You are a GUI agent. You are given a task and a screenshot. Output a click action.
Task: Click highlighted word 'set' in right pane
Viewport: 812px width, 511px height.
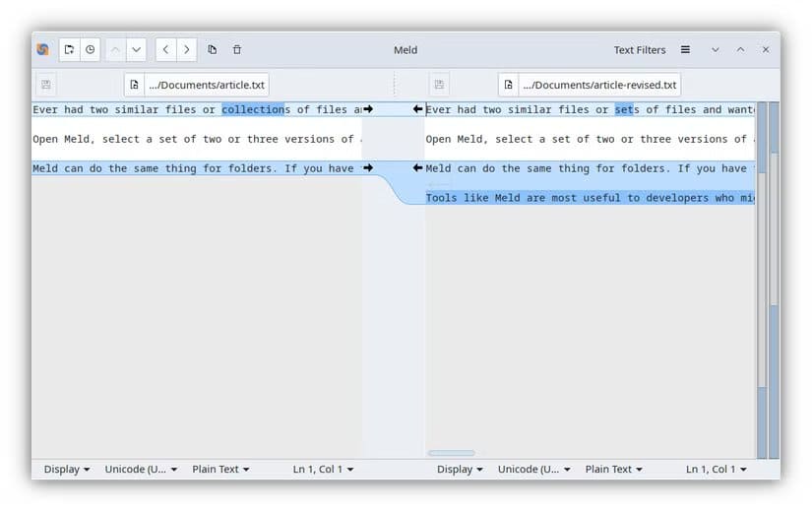click(623, 109)
